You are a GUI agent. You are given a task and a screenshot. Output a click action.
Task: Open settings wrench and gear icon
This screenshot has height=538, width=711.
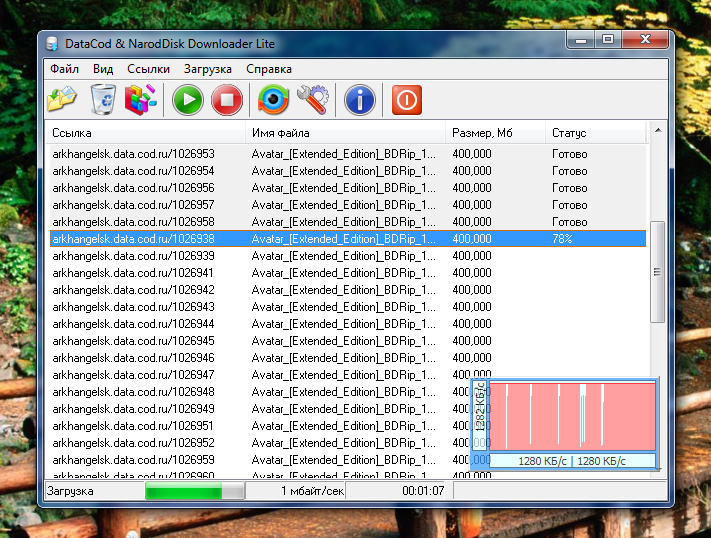313,99
